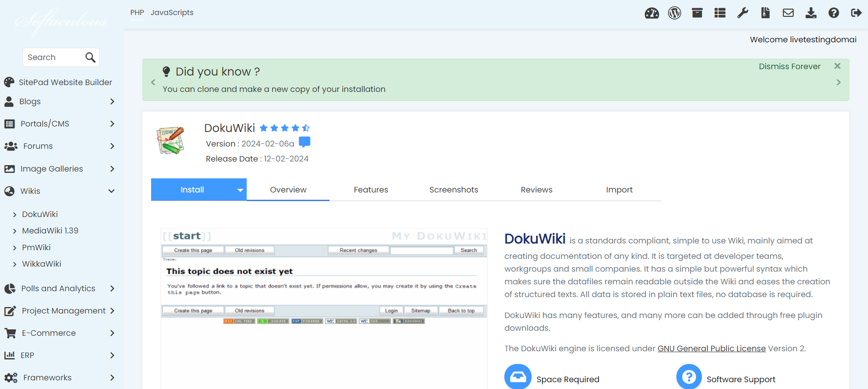Click the download sync icon in top bar
The height and width of the screenshot is (389, 868).
811,13
